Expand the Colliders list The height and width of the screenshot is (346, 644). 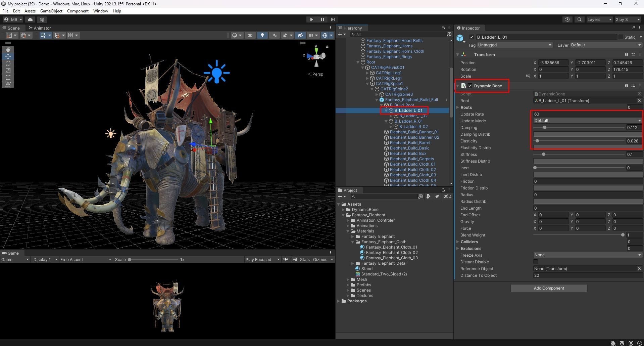coord(458,242)
